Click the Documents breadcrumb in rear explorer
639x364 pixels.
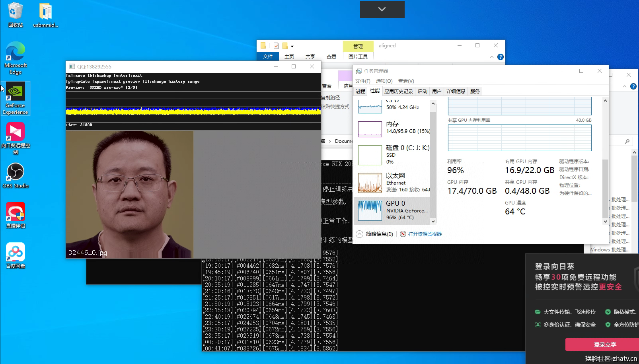point(344,141)
